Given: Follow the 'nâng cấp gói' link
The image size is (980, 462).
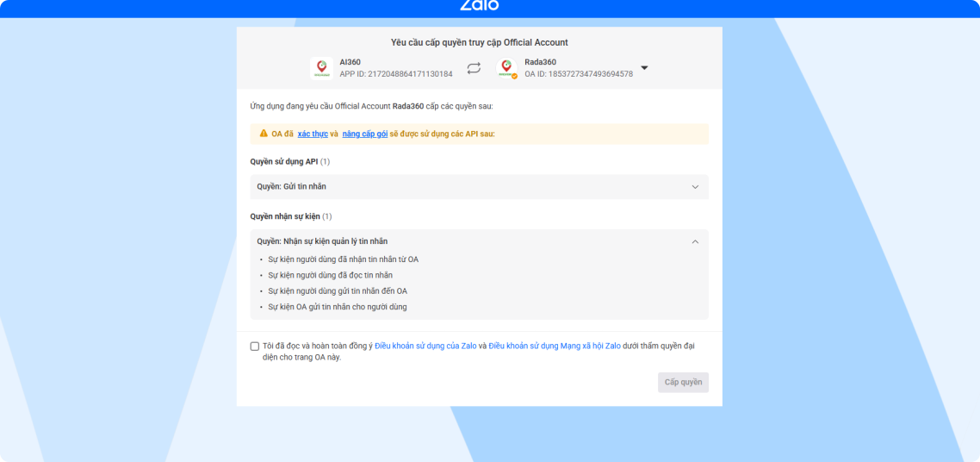Looking at the screenshot, I should pos(364,134).
